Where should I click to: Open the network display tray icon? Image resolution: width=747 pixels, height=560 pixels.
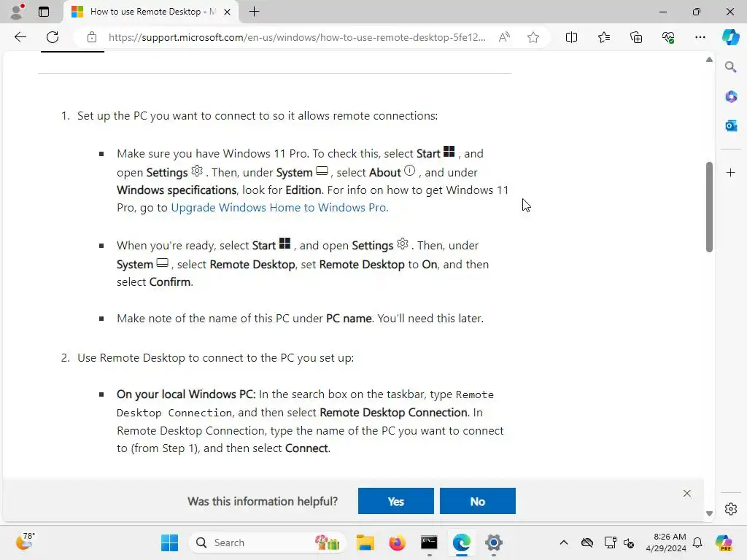[611, 542]
